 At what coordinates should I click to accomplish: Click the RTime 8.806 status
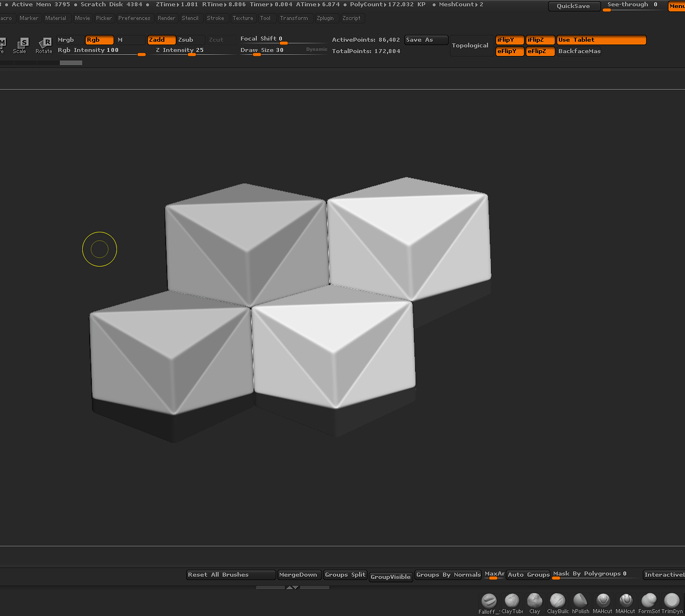[224, 5]
